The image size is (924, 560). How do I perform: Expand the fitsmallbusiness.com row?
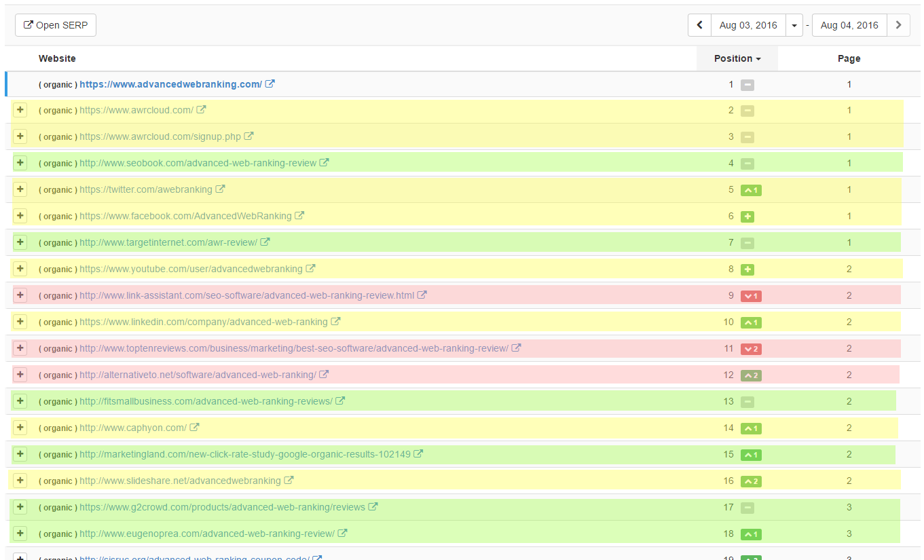[x=20, y=401]
